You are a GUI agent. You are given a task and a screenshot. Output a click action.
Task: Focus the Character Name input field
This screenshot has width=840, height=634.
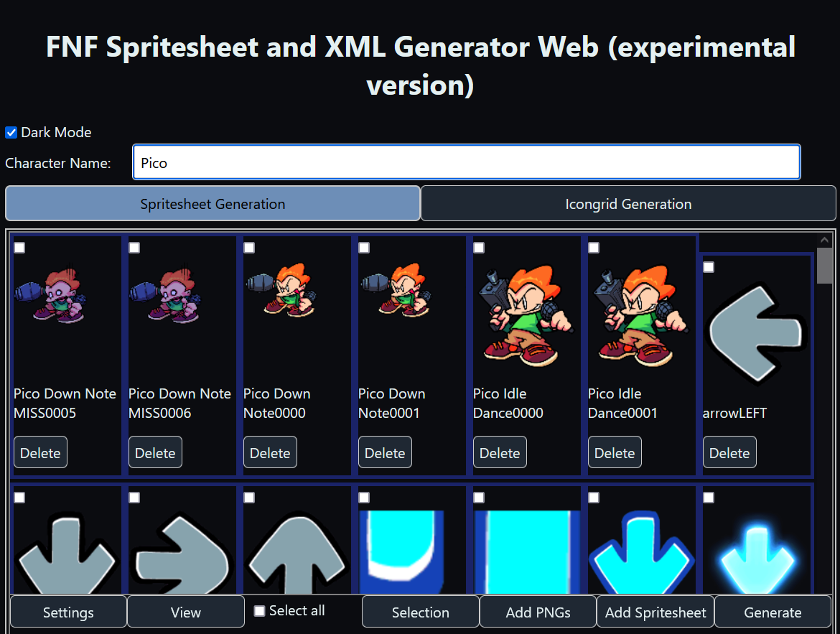[x=467, y=162]
